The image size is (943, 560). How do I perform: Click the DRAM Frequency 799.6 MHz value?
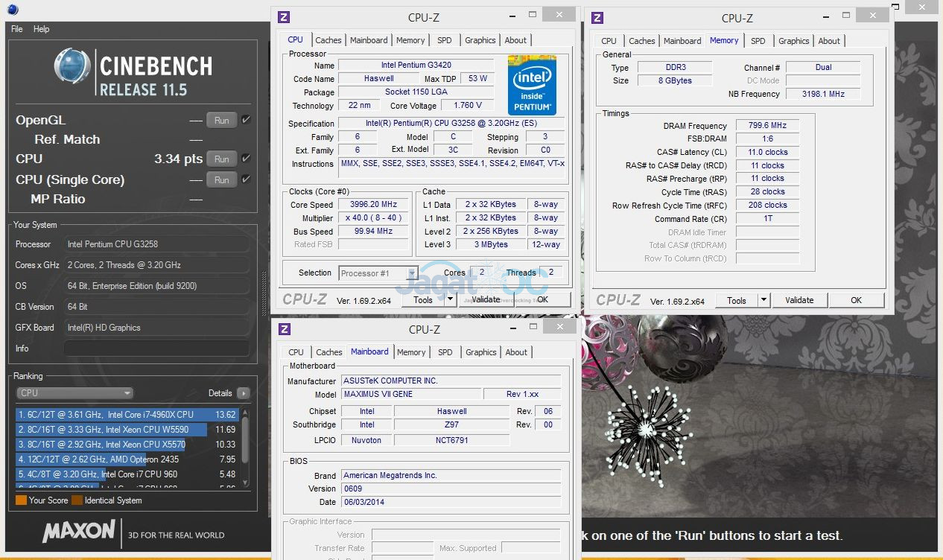tap(767, 125)
